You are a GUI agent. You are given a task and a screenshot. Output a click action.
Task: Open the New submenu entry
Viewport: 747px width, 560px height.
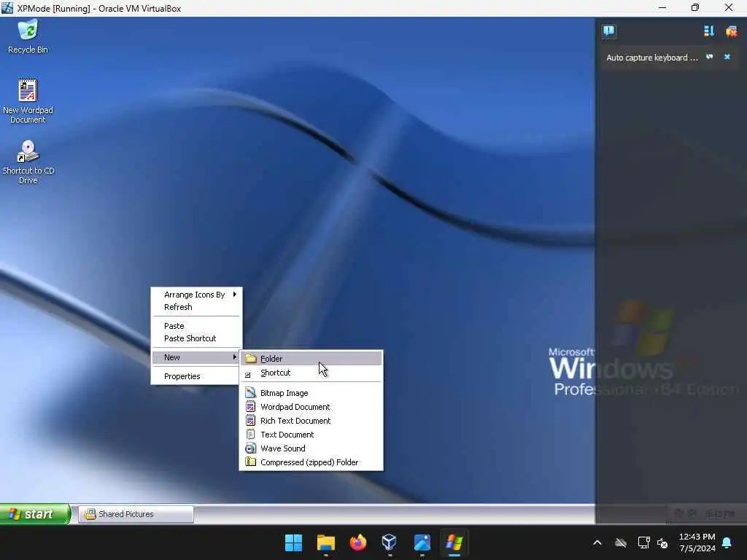196,357
